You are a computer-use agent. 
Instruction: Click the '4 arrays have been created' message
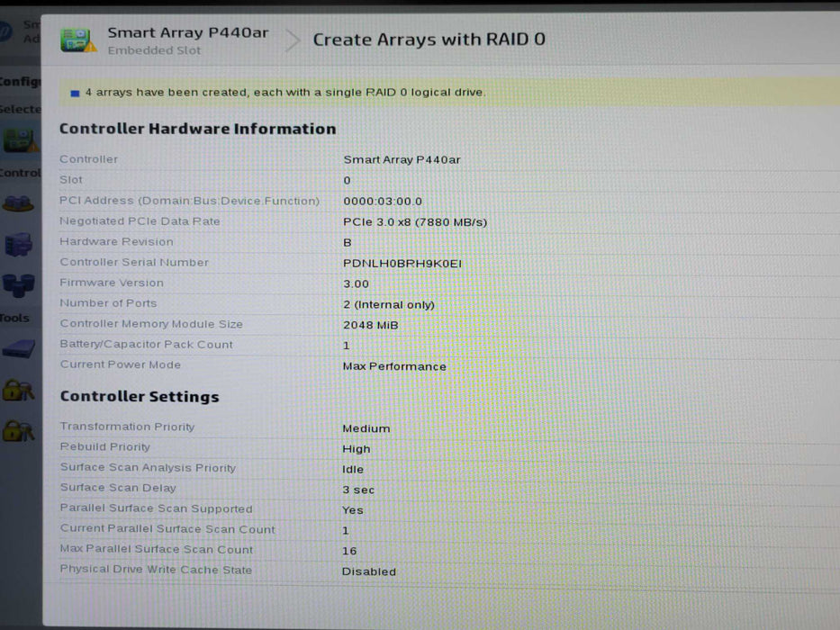285,92
